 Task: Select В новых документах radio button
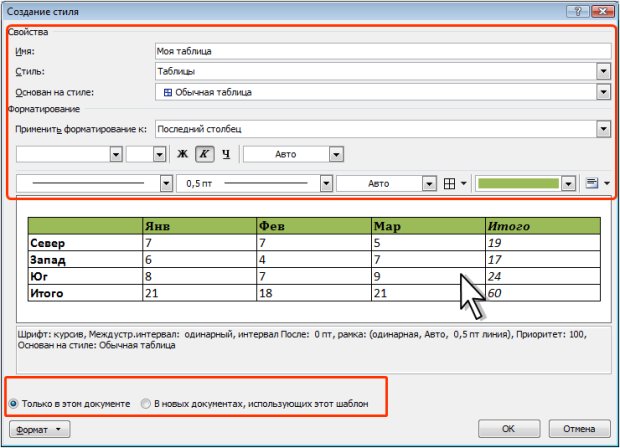point(146,404)
